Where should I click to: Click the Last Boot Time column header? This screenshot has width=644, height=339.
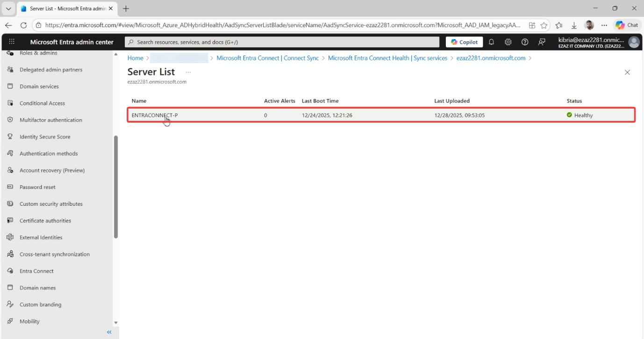point(320,101)
